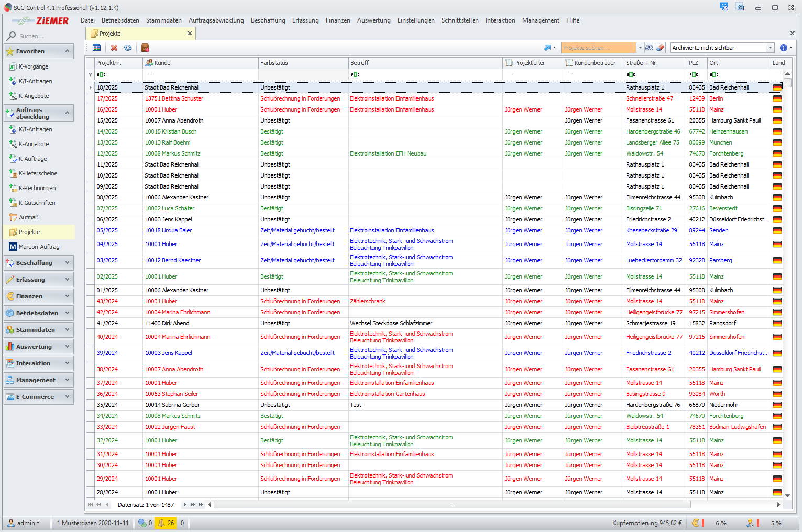The image size is (802, 532).
Task: Click the eraser icon to clear search
Action: pyautogui.click(x=660, y=48)
